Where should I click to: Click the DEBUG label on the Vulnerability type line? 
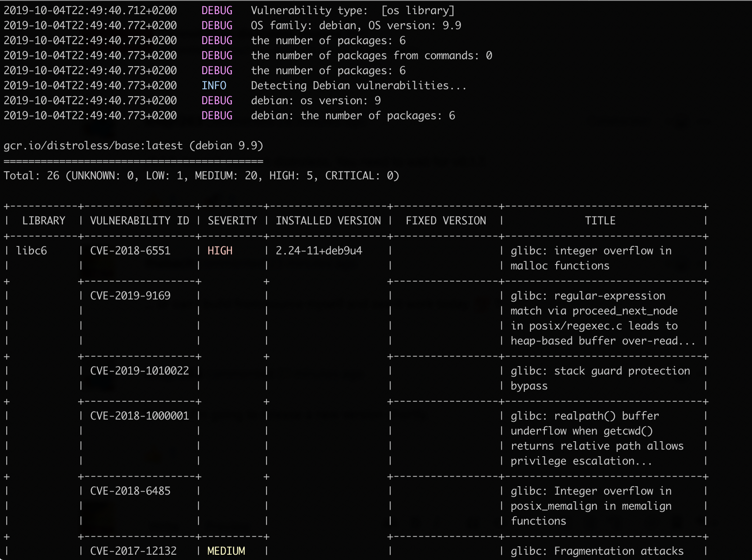click(217, 11)
